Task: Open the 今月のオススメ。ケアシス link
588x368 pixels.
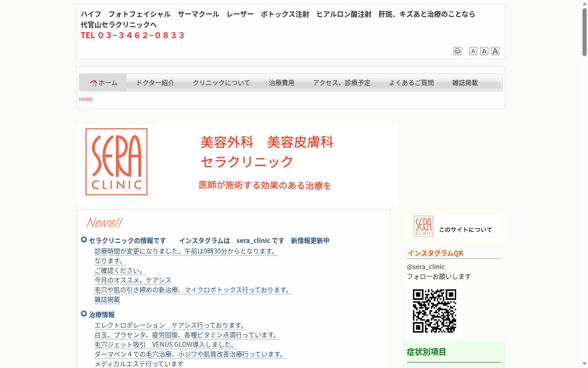Action: pos(133,280)
